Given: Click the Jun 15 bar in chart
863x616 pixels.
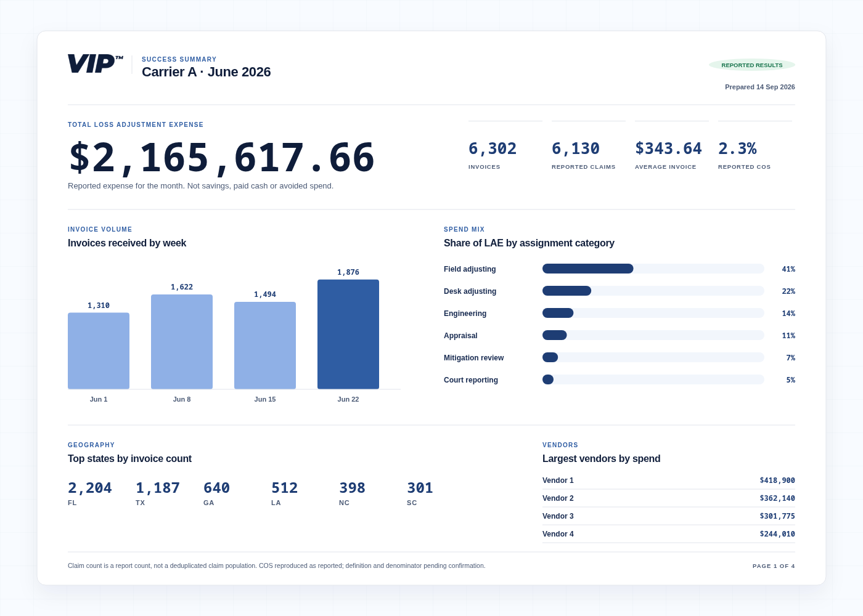Looking at the screenshot, I should pos(265,345).
